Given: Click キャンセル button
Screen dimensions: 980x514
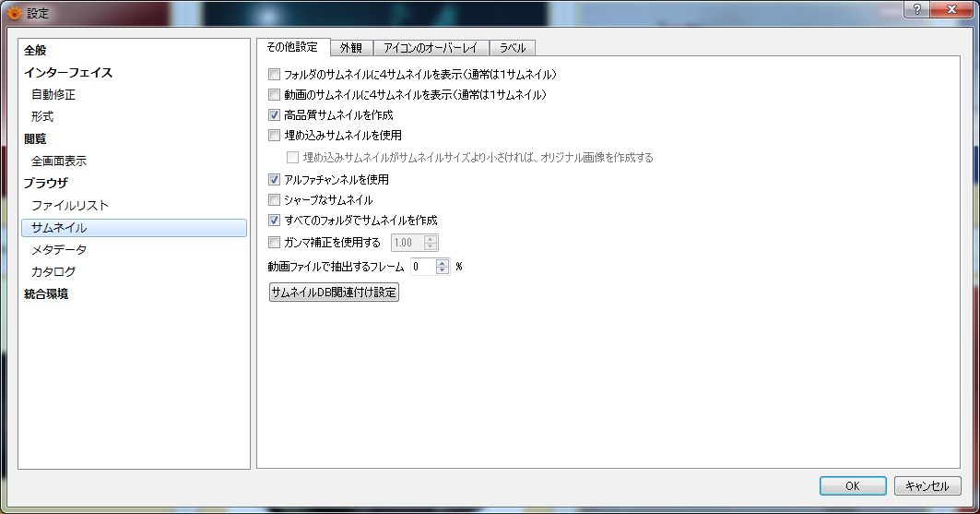Looking at the screenshot, I should click(927, 486).
